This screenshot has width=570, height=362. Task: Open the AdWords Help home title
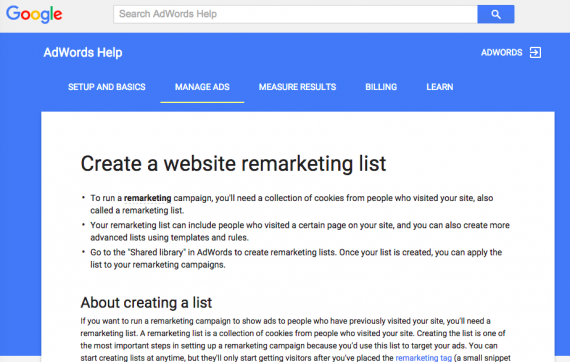pos(83,52)
